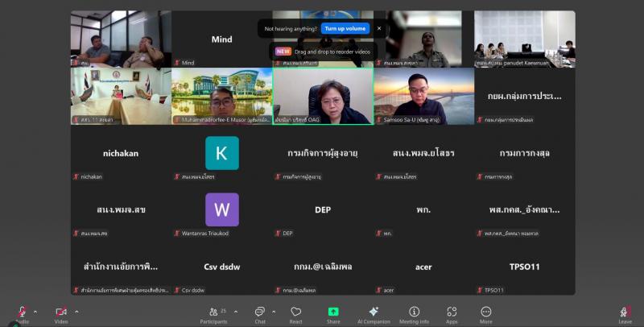This screenshot has height=327, width=644.
Task: Click the muted mic icon beside Wantanras Triaukod
Action: point(177,234)
